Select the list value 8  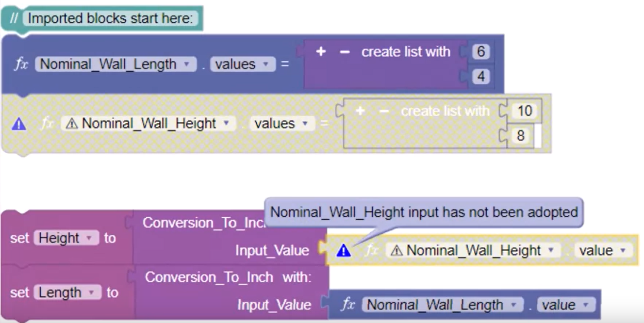(521, 135)
